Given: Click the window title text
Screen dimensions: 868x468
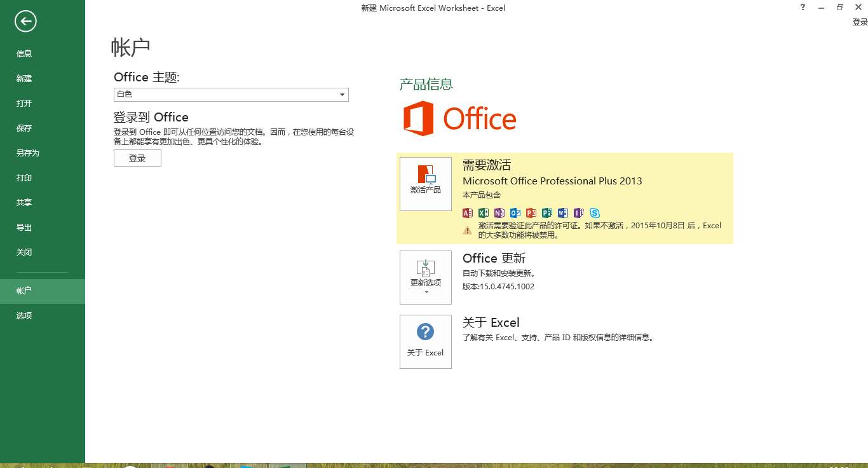Looking at the screenshot, I should point(433,8).
